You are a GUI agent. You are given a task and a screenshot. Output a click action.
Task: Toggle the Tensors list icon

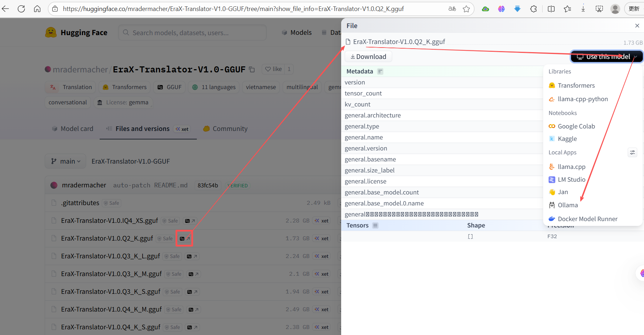[x=375, y=225]
